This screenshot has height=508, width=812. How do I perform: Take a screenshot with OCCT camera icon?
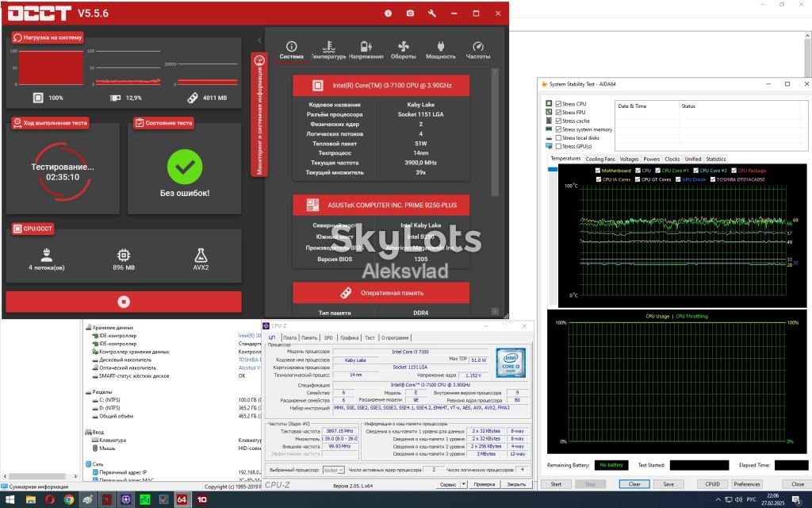tap(410, 13)
